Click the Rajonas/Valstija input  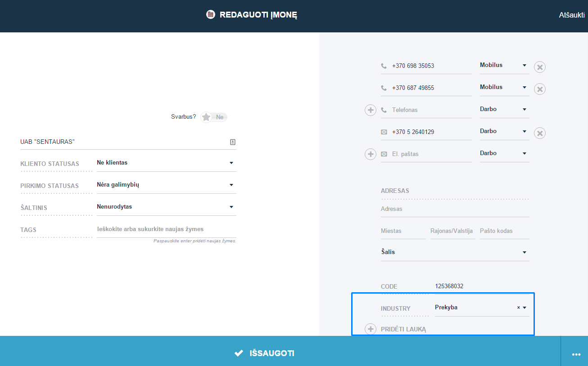coord(453,231)
